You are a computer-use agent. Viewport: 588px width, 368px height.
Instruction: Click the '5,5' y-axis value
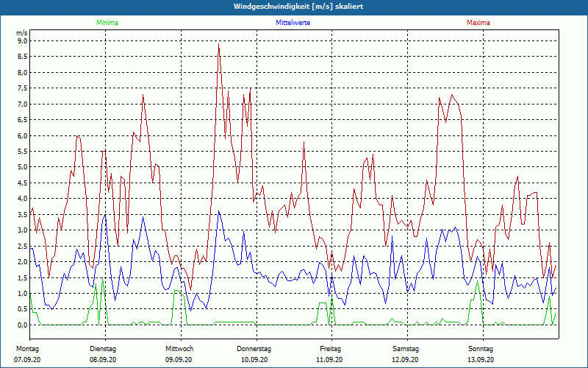click(x=23, y=152)
